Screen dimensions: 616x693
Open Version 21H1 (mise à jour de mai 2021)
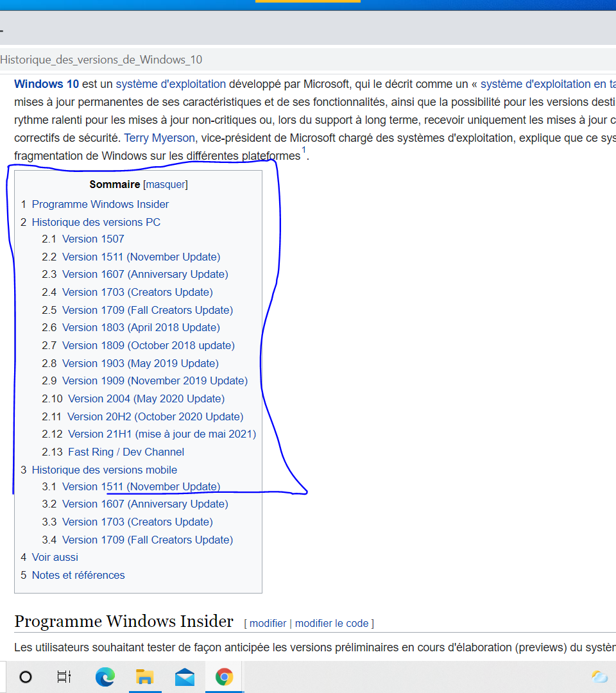tap(162, 434)
